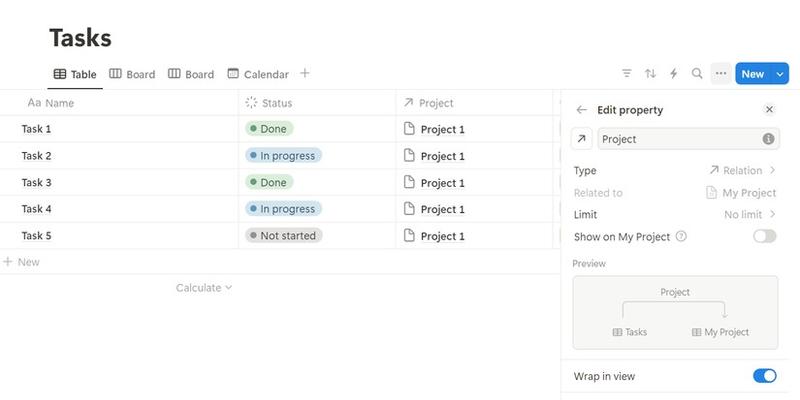This screenshot has width=800, height=400.
Task: Enable Show on My Project toggle
Action: pyautogui.click(x=765, y=236)
